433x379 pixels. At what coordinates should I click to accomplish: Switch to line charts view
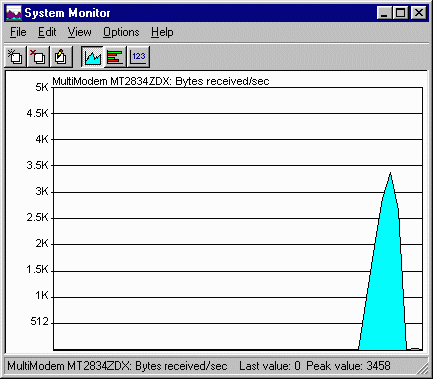92,57
